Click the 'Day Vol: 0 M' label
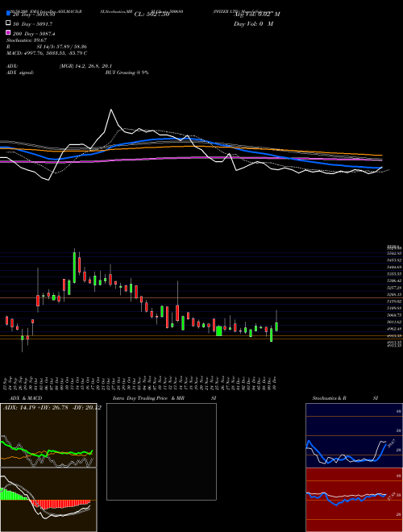 click(254, 24)
